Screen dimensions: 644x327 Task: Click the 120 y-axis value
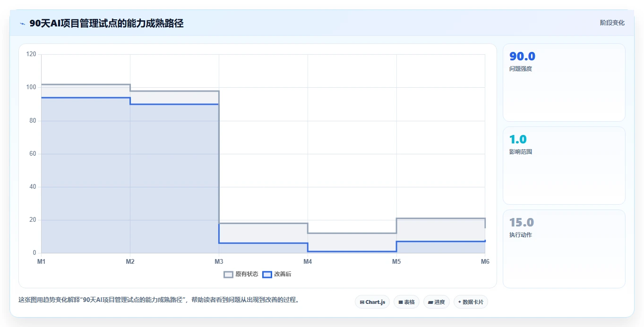(31, 54)
